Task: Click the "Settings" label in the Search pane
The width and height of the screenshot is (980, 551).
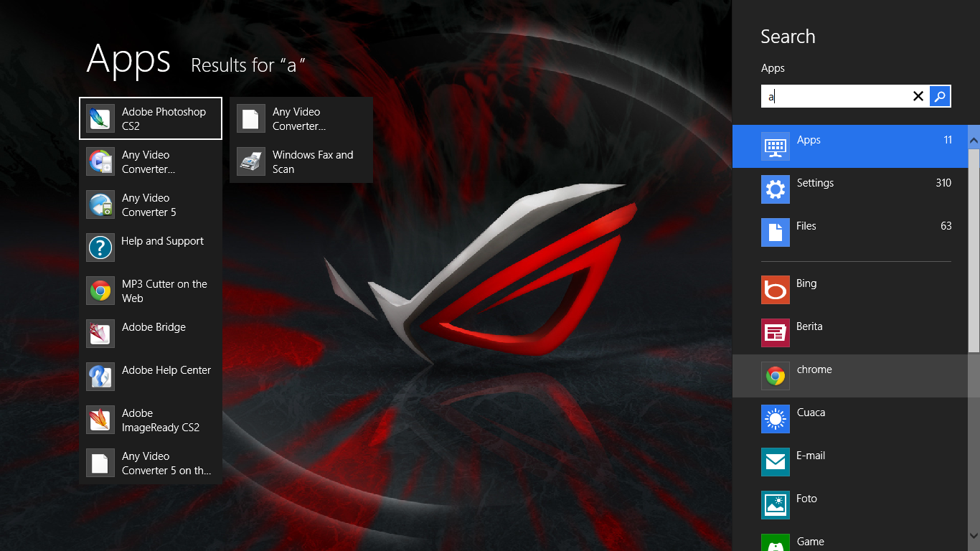Action: (x=815, y=183)
